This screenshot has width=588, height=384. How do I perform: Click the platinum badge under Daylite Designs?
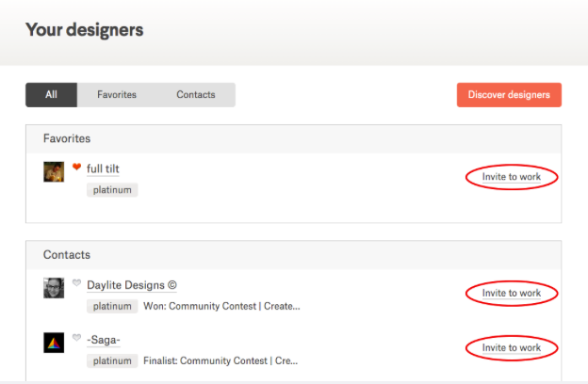[112, 306]
